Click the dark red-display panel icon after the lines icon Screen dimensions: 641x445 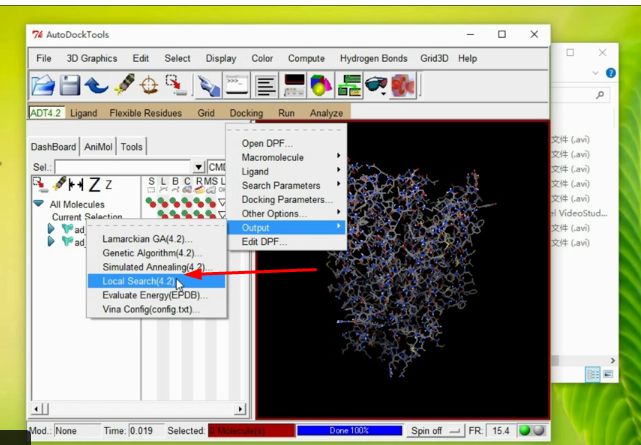(x=294, y=85)
